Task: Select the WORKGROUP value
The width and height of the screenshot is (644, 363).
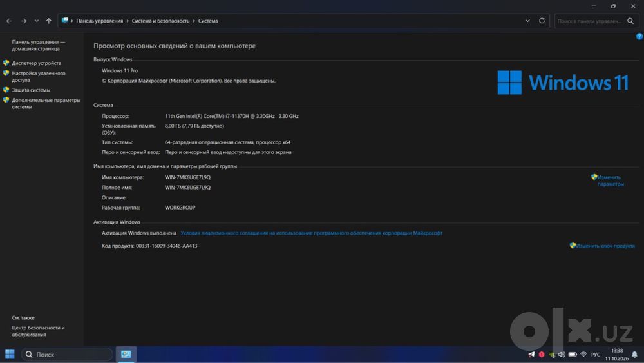Action: [x=180, y=208]
